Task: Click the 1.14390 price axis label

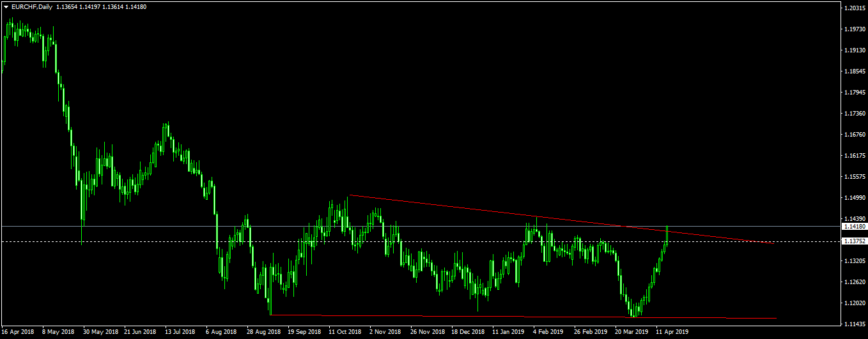Action: coord(854,219)
